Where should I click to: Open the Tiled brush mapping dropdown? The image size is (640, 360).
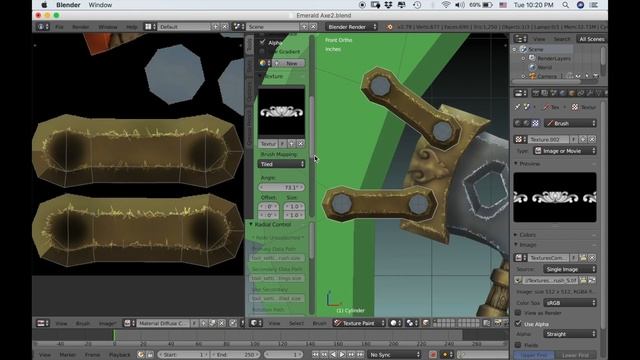(x=281, y=164)
